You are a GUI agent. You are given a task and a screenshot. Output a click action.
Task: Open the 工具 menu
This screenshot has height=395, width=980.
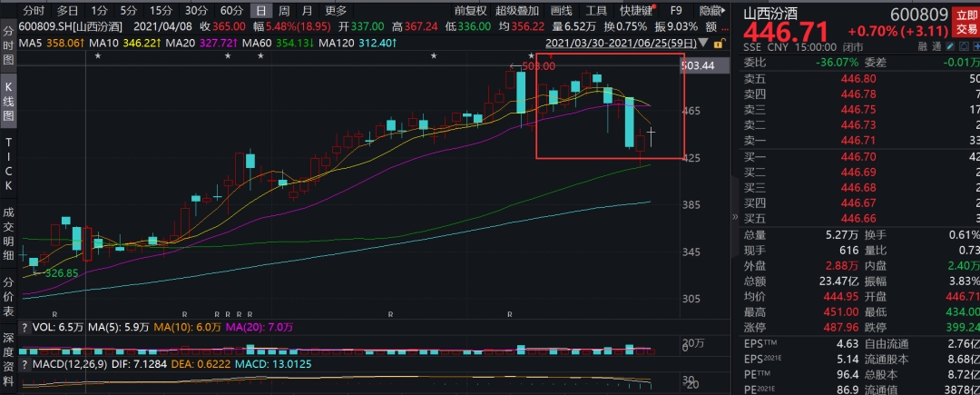coord(596,10)
